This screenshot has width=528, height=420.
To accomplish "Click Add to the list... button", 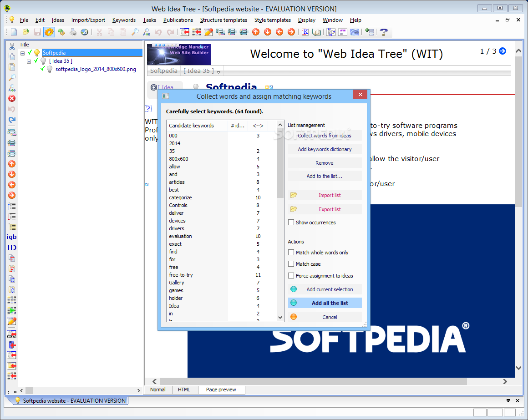I will click(x=325, y=176).
